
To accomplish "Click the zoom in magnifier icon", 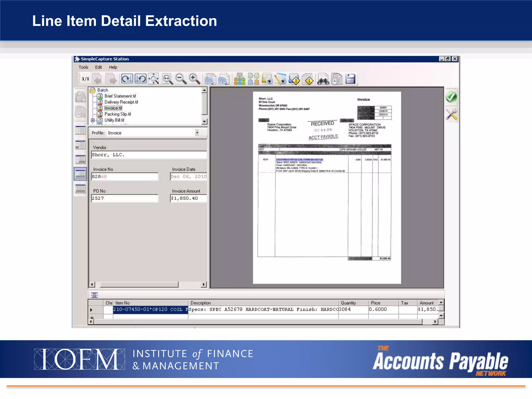I will click(x=195, y=79).
